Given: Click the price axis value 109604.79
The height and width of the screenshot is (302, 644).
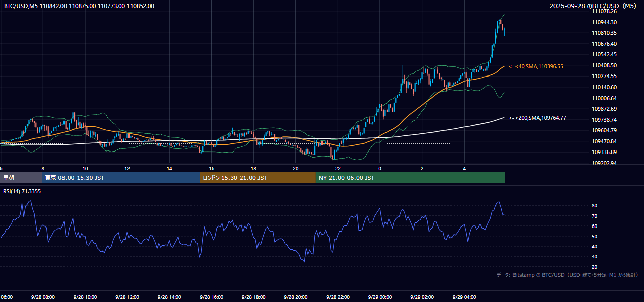Looking at the screenshot, I should [605, 130].
